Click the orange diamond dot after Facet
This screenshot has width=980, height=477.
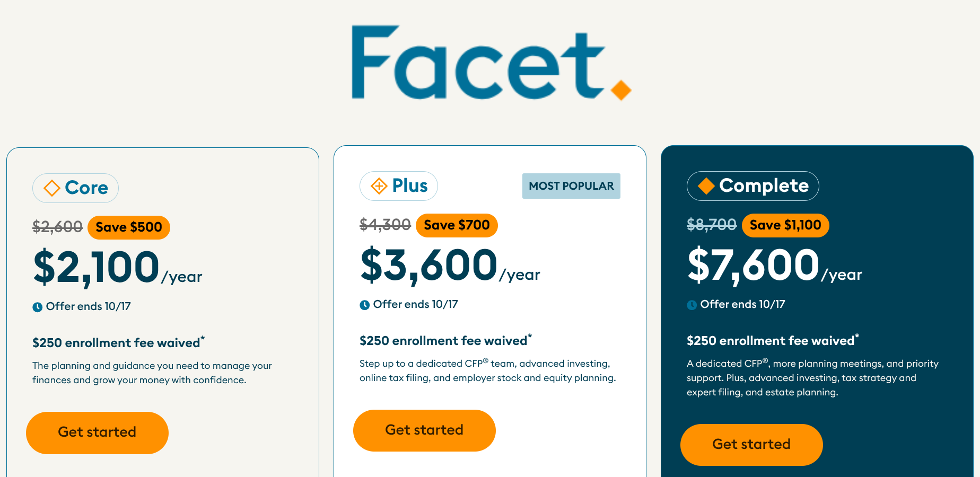click(x=620, y=90)
